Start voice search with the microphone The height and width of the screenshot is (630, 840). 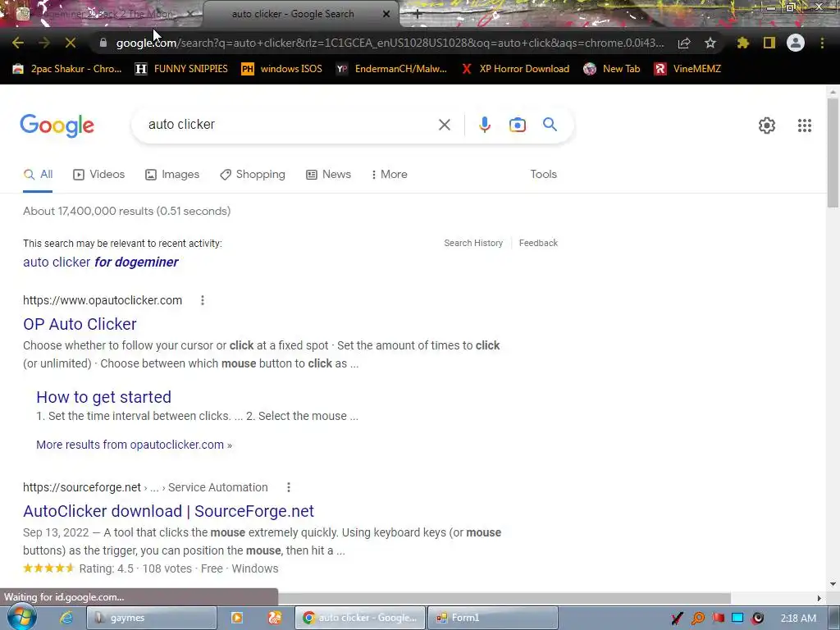pyautogui.click(x=484, y=125)
